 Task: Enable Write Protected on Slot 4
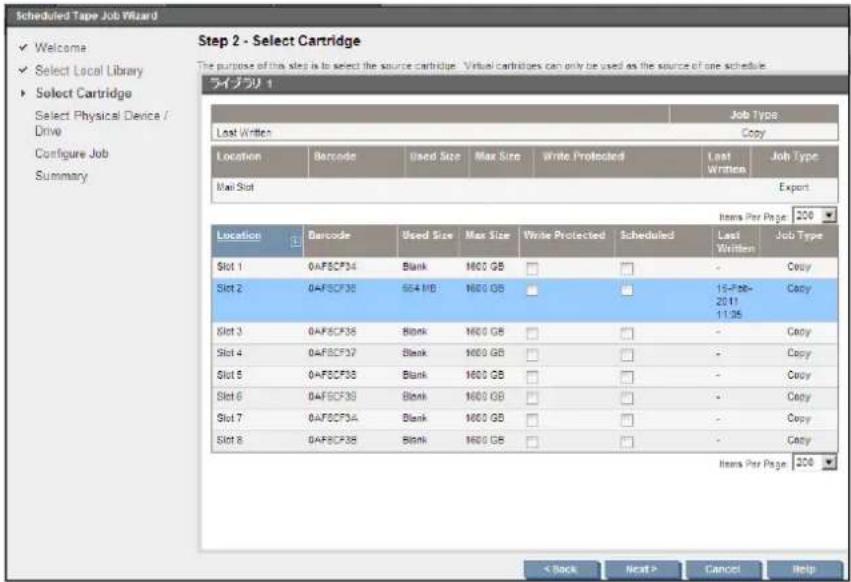point(532,355)
